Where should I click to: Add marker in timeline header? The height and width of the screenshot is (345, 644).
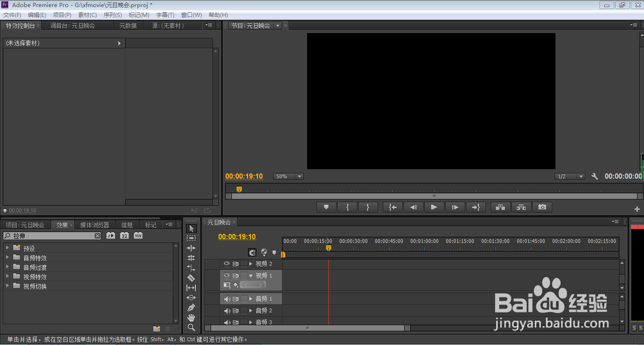click(274, 253)
